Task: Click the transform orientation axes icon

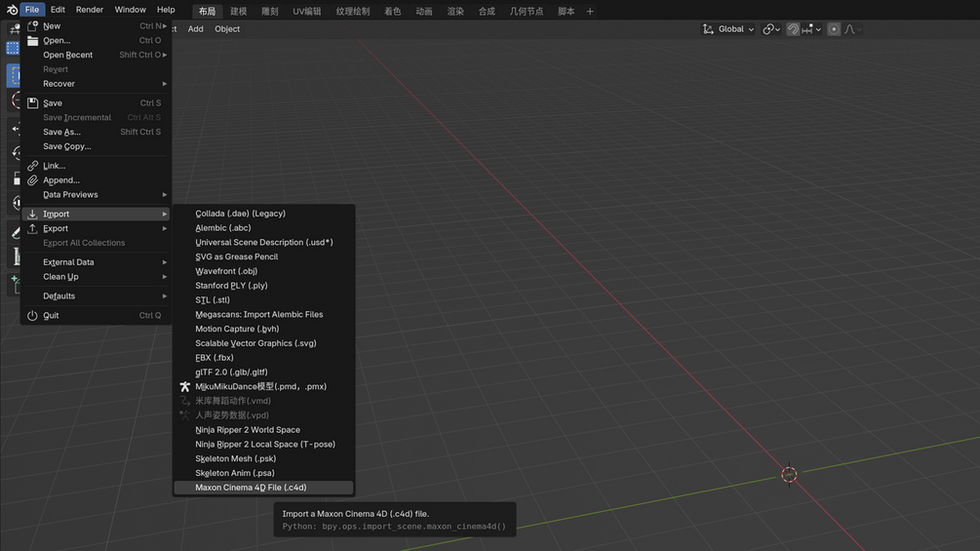Action: pos(708,29)
